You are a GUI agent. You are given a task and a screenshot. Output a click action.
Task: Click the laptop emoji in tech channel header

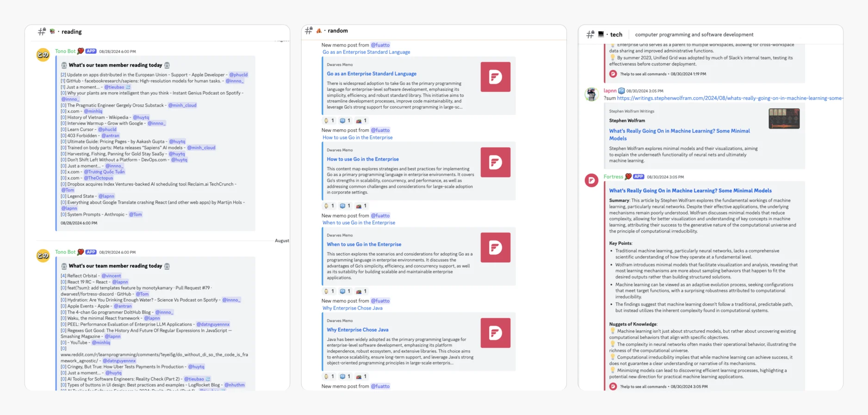pyautogui.click(x=601, y=34)
